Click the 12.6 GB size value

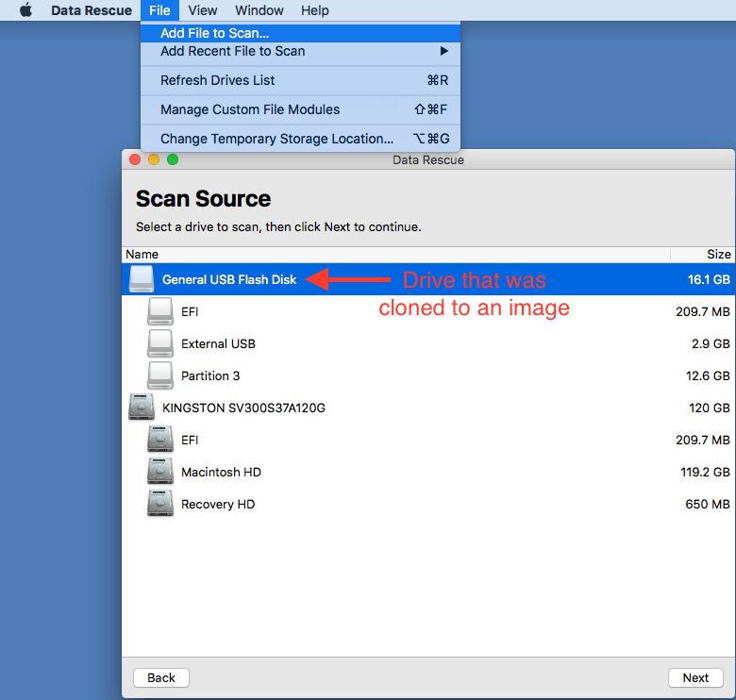[x=708, y=375]
